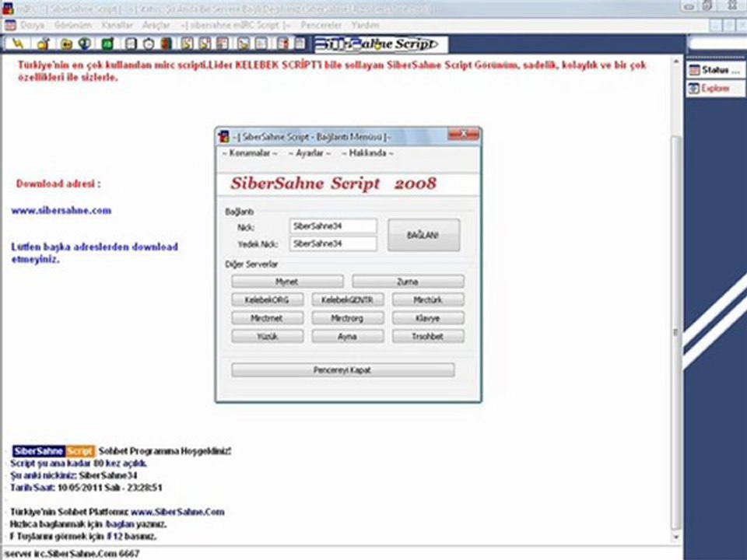Click the bottom command edit box

pyautogui.click(x=341, y=553)
